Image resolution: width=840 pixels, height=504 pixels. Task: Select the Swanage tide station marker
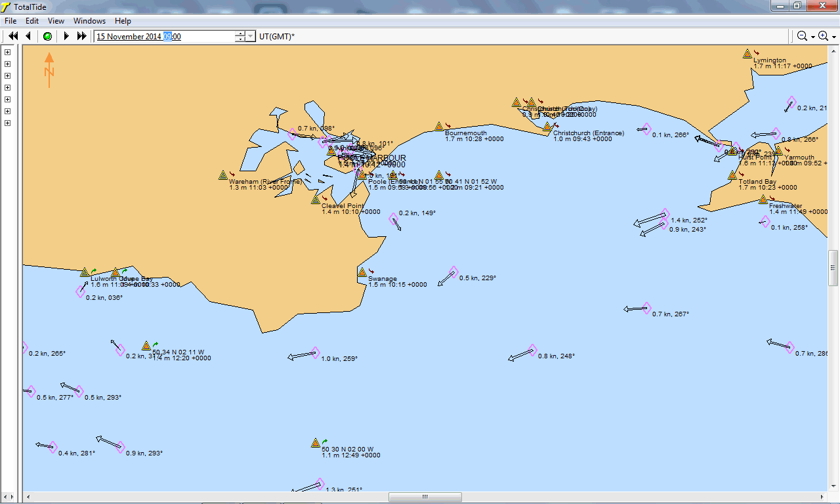coord(362,272)
